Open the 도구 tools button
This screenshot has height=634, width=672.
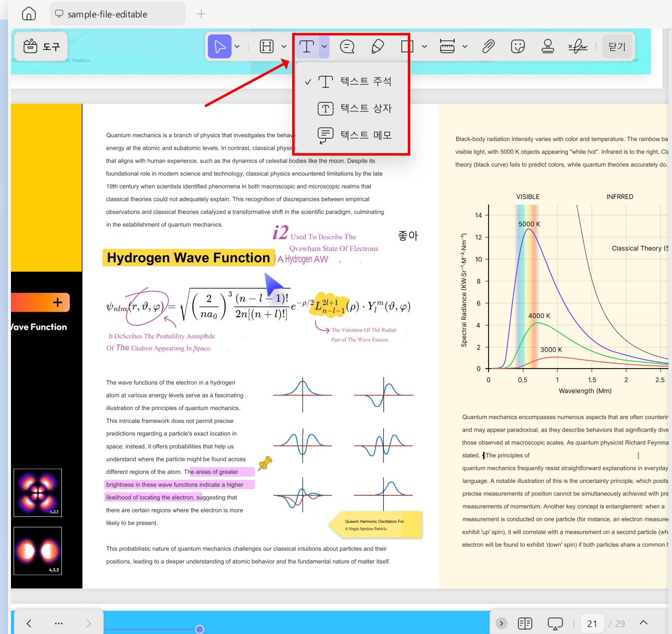click(x=41, y=46)
